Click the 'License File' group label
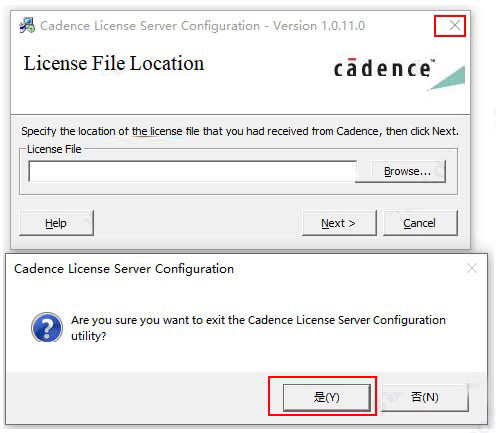 pyautogui.click(x=54, y=149)
